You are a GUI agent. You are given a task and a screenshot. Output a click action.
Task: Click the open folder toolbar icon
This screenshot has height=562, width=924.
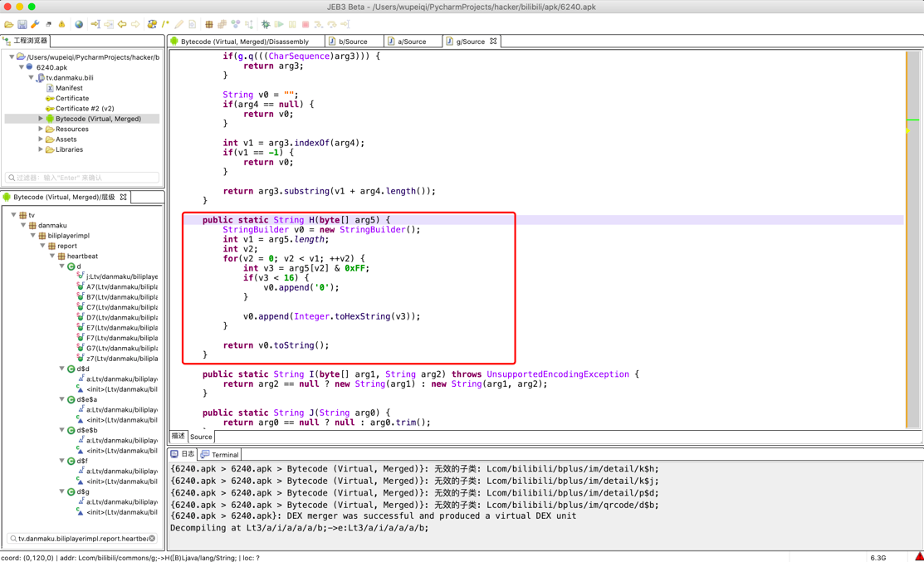[9, 24]
